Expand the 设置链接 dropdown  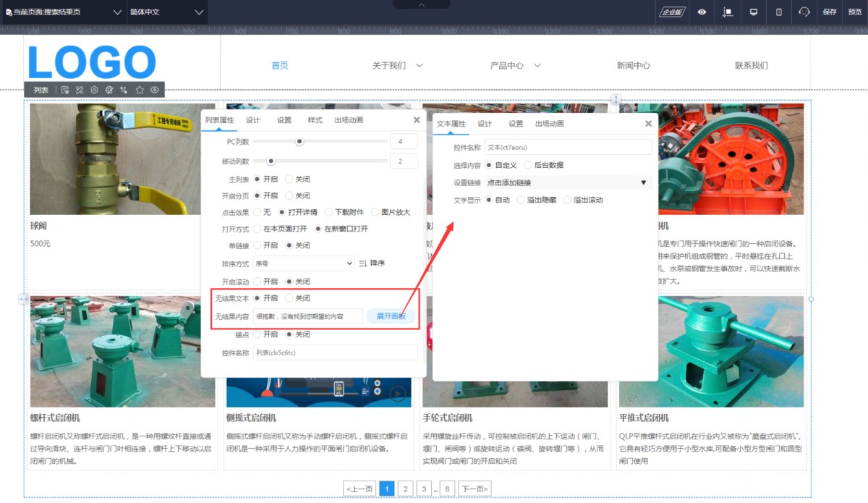567,182
